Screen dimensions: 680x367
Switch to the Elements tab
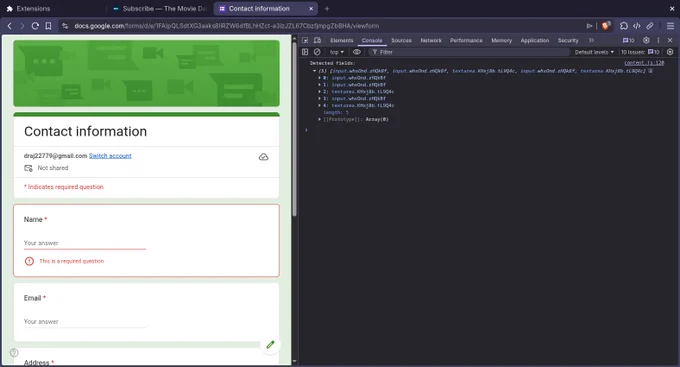coord(342,40)
